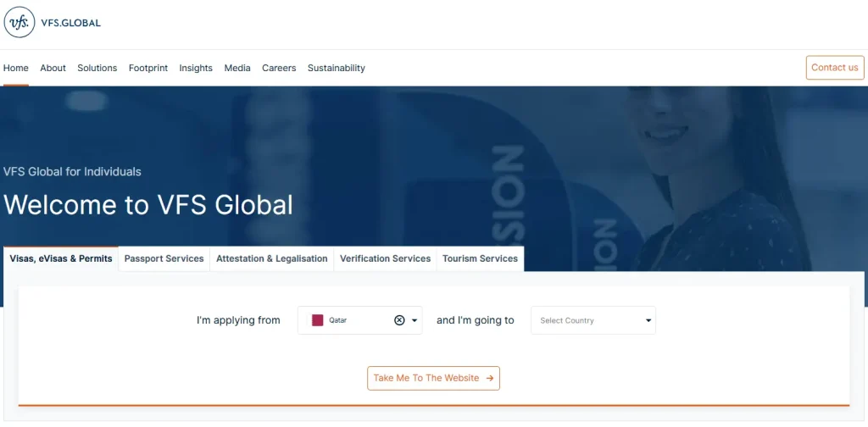Open the About menu item

(x=53, y=68)
